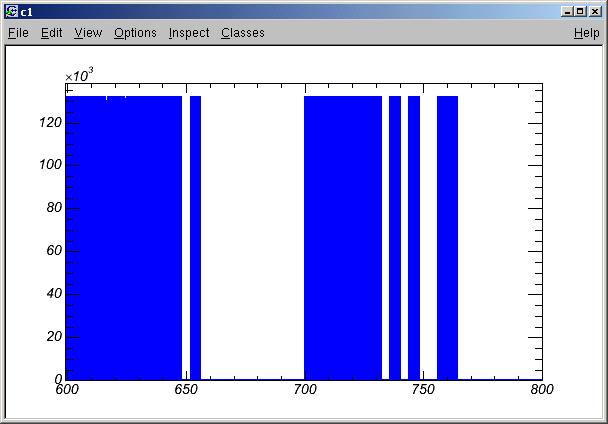608x424 pixels.
Task: Click the ROOT icon in title bar
Action: 12,12
